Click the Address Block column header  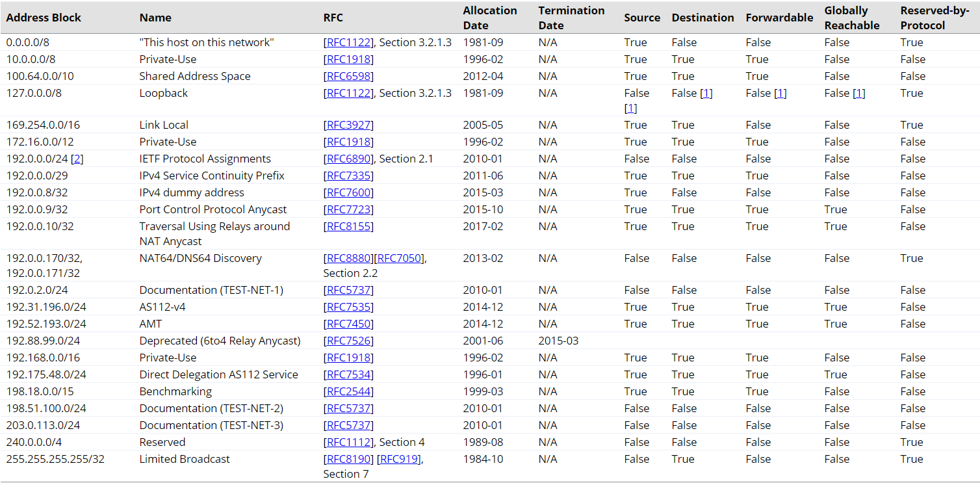[x=44, y=18]
